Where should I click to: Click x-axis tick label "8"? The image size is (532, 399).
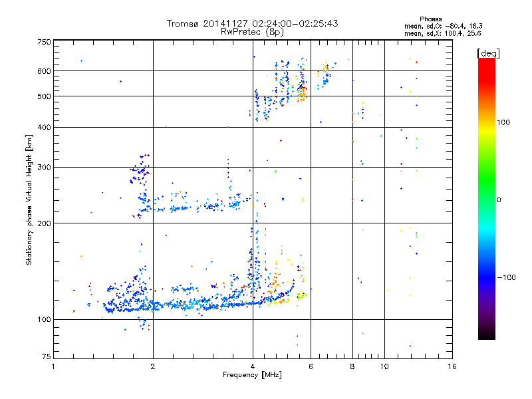coord(352,366)
